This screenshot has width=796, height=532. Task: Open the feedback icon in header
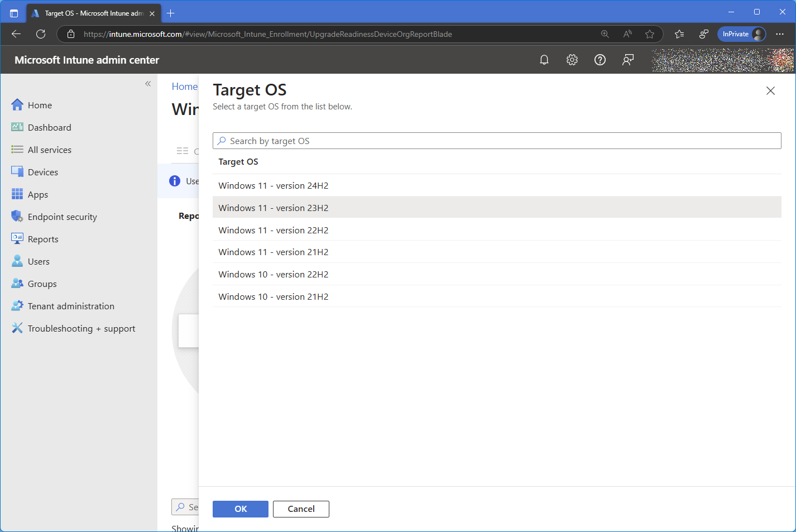pos(628,60)
